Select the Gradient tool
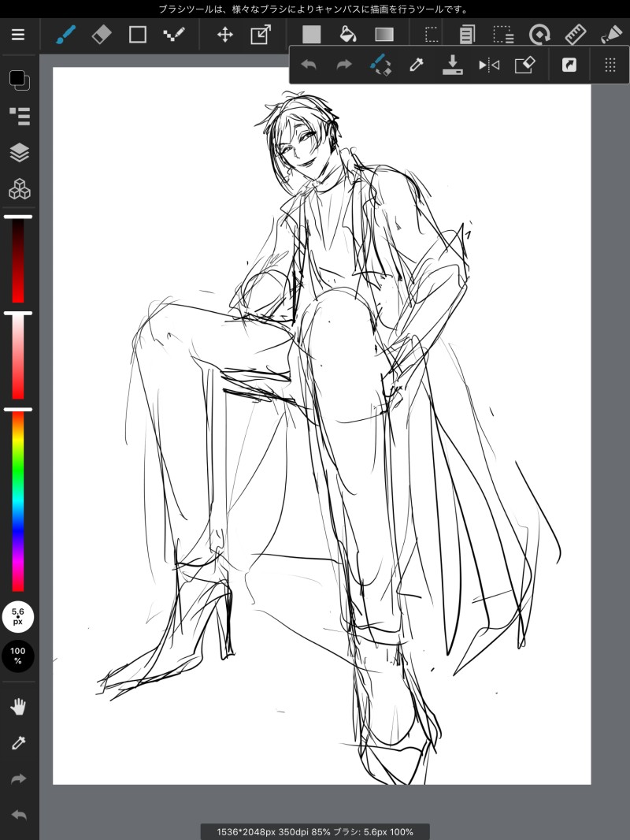This screenshot has width=630, height=840. pyautogui.click(x=384, y=35)
